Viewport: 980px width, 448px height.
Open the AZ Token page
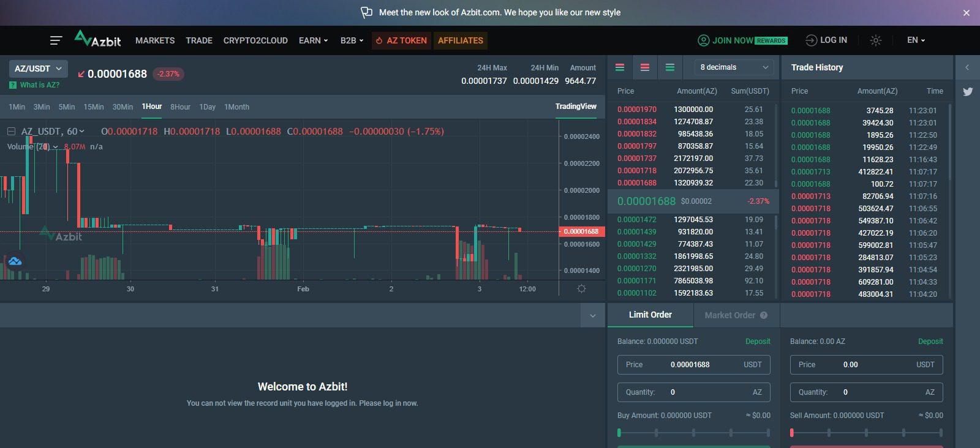click(x=401, y=40)
